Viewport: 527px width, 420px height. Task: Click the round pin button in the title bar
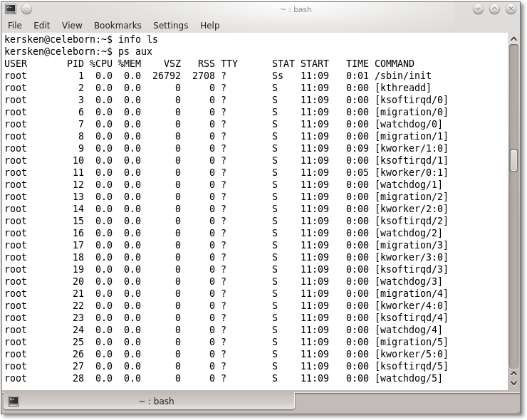pyautogui.click(x=26, y=9)
